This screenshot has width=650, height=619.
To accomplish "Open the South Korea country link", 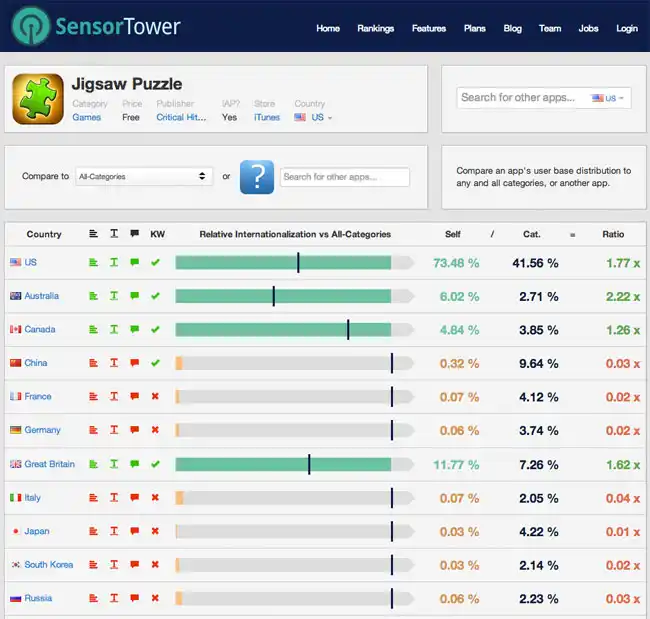I will coord(49,565).
